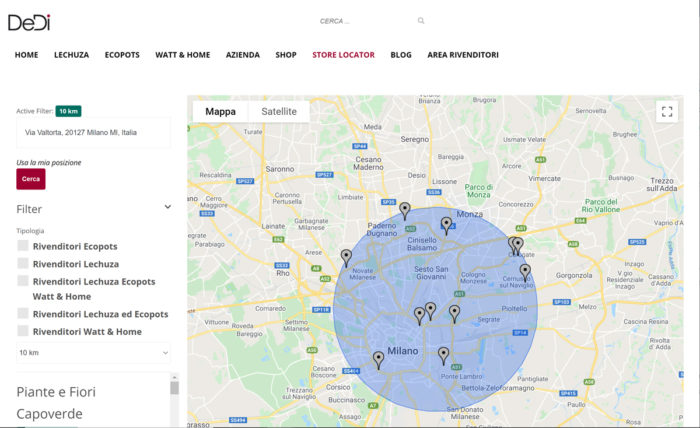
Task: Select map pin near Monza
Action: pyautogui.click(x=446, y=225)
